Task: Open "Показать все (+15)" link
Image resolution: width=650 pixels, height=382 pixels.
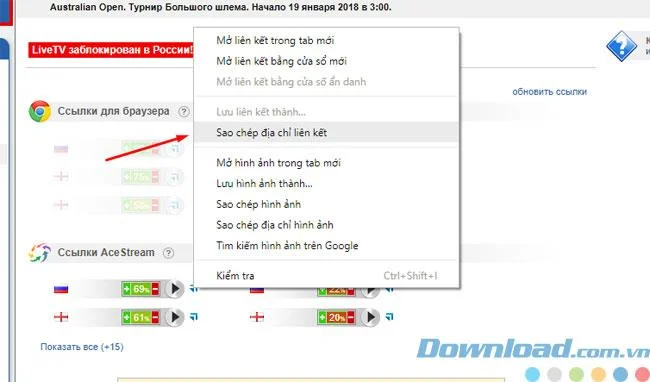Action: click(x=82, y=347)
